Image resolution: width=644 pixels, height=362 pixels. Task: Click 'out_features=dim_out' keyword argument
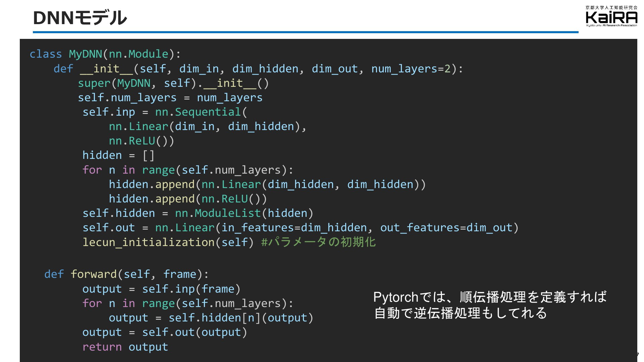446,228
